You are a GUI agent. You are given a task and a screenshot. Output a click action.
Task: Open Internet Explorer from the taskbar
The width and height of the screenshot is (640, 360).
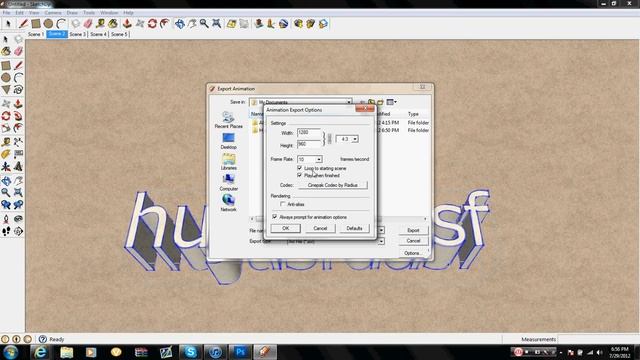tap(40, 352)
